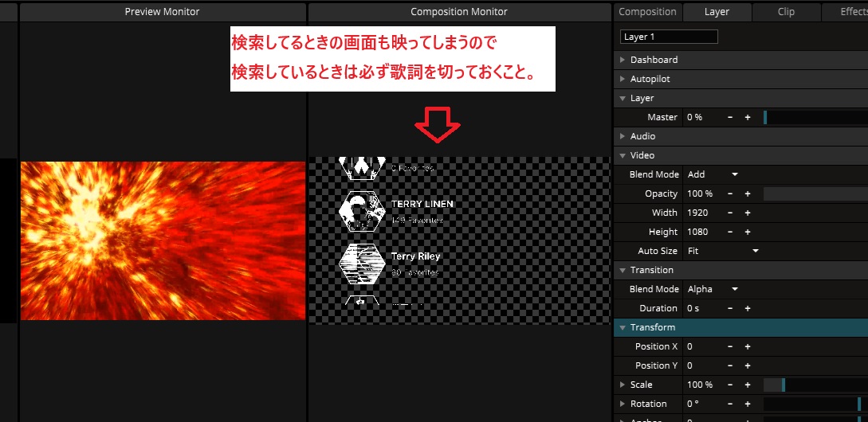Click the Scale slider bar
The width and height of the screenshot is (868, 422).
point(815,385)
